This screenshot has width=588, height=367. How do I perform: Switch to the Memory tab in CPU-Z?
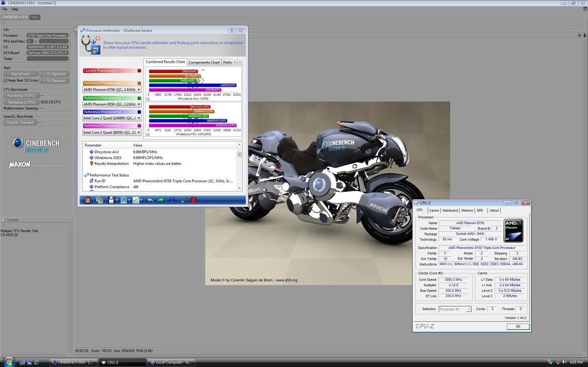[467, 210]
